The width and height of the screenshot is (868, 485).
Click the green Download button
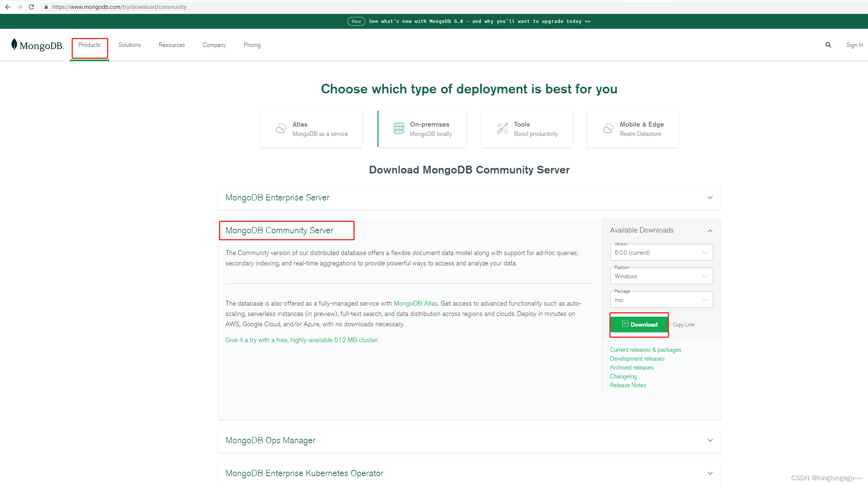[639, 324]
